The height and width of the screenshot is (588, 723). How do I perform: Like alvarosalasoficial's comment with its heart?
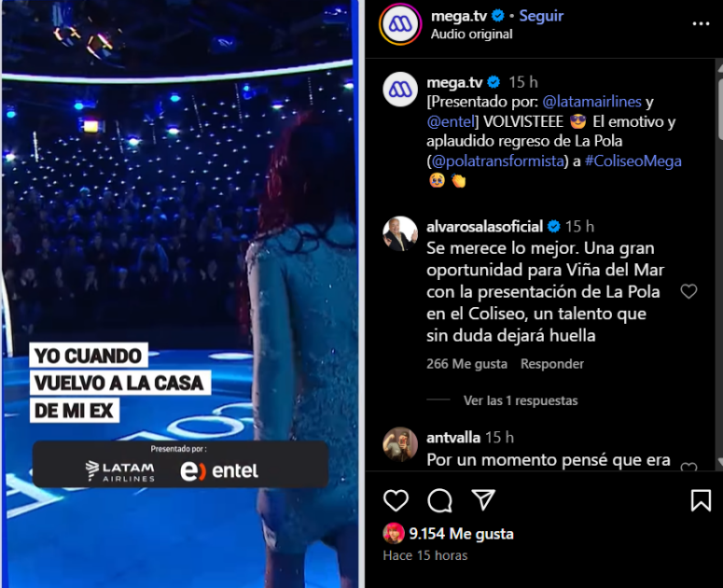tap(688, 291)
